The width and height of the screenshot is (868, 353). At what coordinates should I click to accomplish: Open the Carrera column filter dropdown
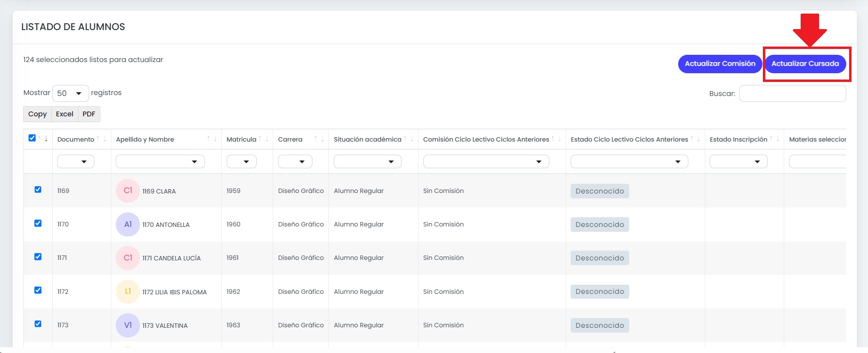click(x=295, y=161)
